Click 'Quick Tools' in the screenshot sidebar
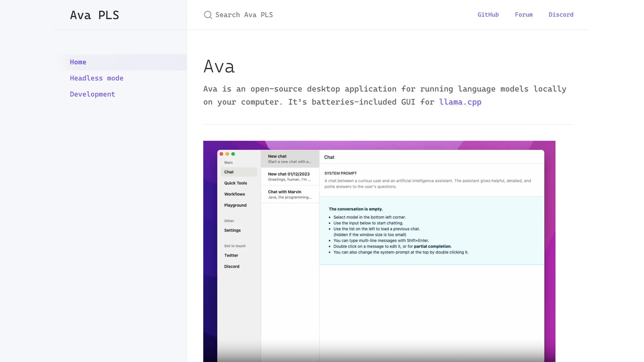This screenshot has width=644, height=362. click(235, 183)
